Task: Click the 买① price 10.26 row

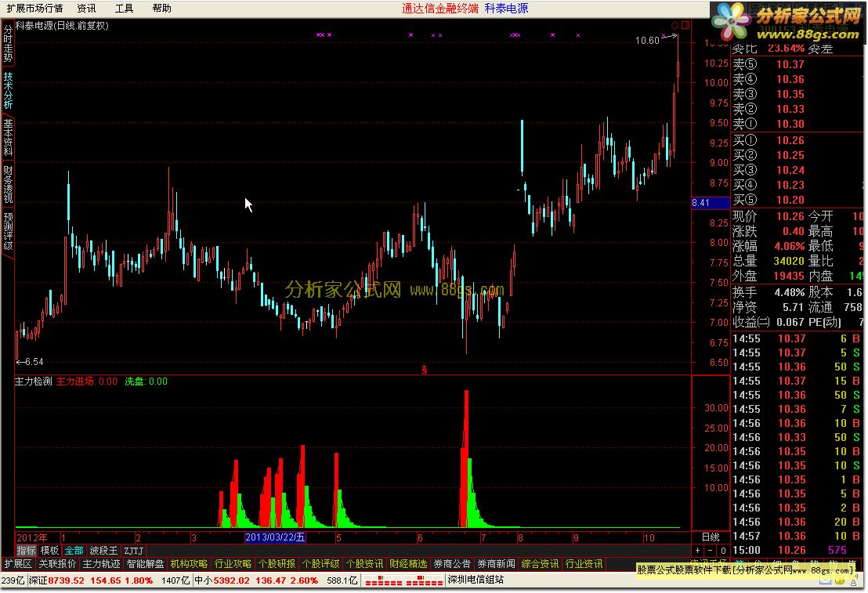Action: pyautogui.click(x=797, y=141)
